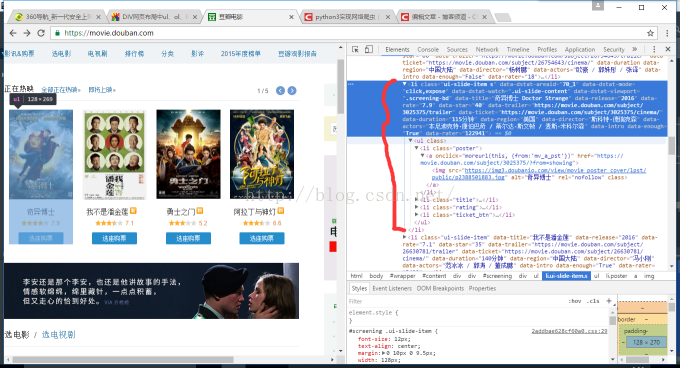Switch to the python3 crawler browser tab

347,17
